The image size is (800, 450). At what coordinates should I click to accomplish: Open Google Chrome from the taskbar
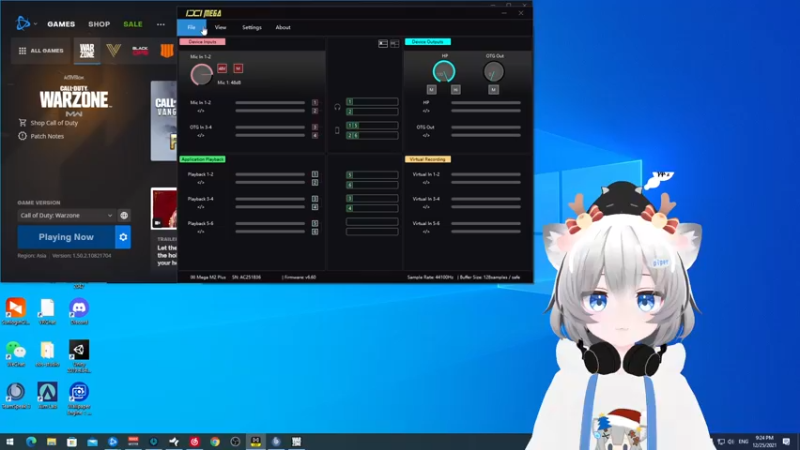[x=215, y=442]
